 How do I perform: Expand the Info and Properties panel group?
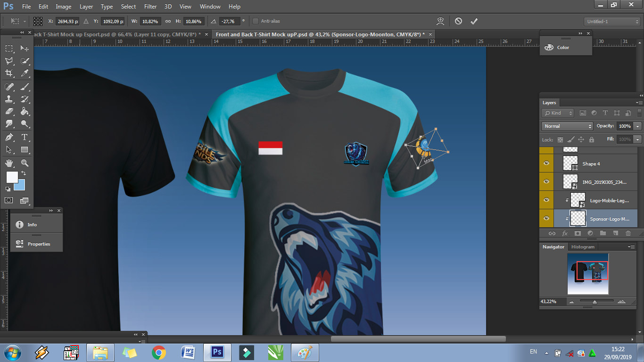coord(51,211)
